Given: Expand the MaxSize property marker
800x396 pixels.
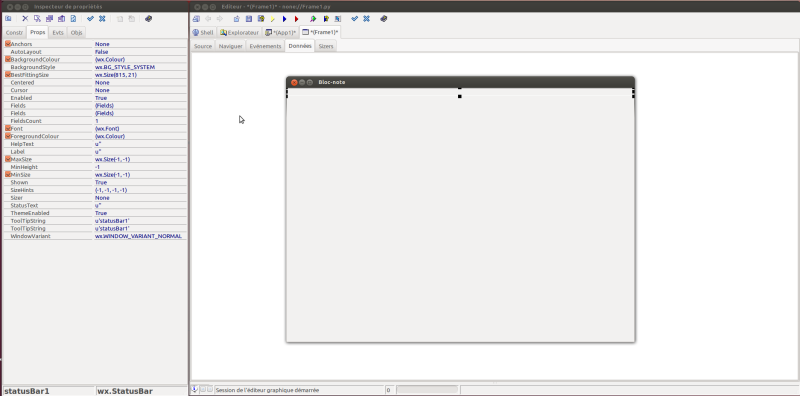Looking at the screenshot, I should tap(8, 159).
